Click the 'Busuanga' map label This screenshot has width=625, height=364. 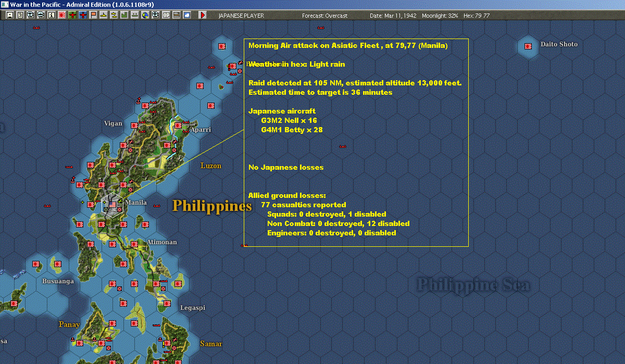coord(58,281)
